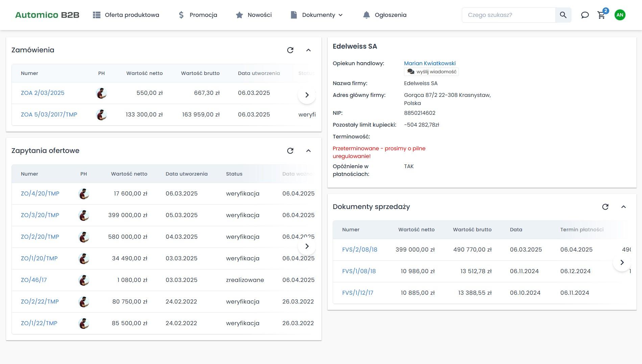The height and width of the screenshot is (364, 642).
Task: Open Marian Kwiatkowski profile link
Action: point(430,63)
